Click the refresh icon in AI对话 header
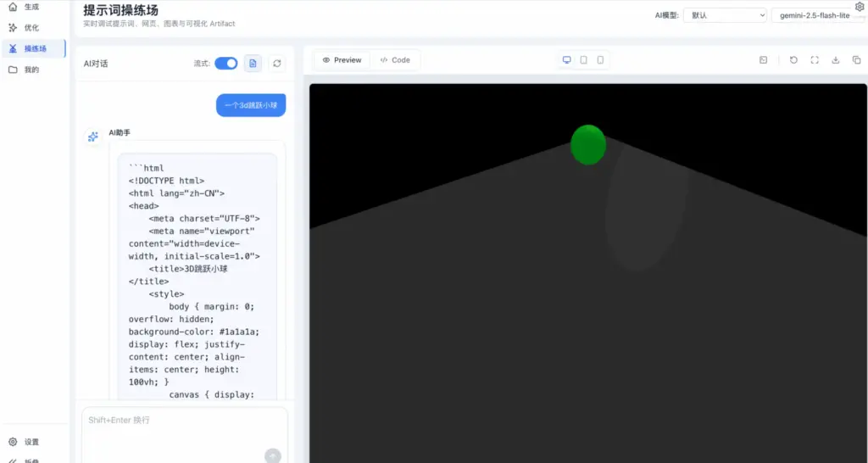 point(276,64)
